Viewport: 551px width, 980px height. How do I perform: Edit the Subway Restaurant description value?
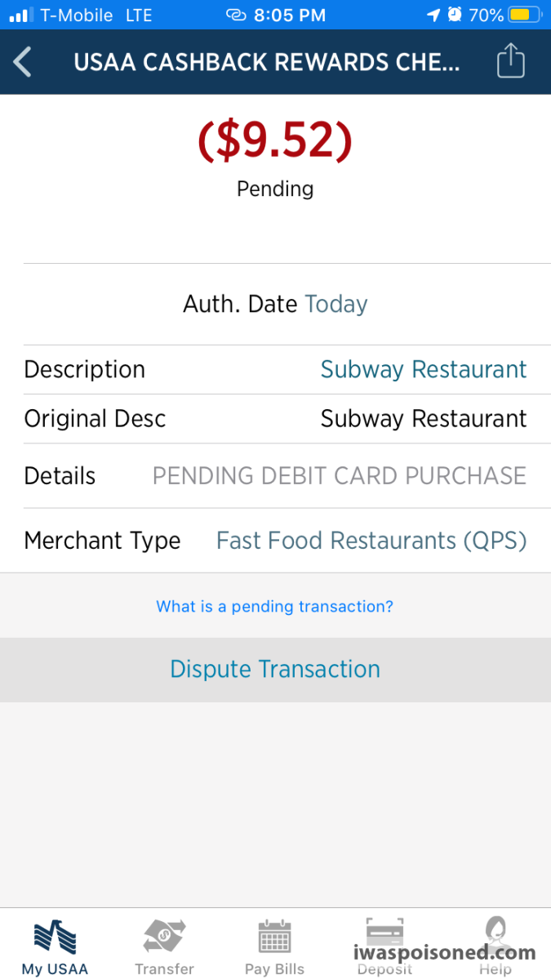click(x=424, y=370)
